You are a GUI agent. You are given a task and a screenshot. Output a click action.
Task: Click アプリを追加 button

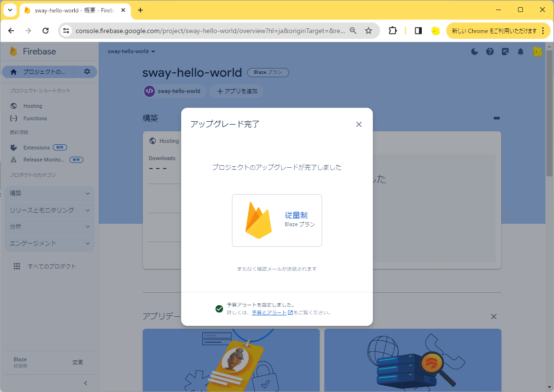[x=237, y=91]
